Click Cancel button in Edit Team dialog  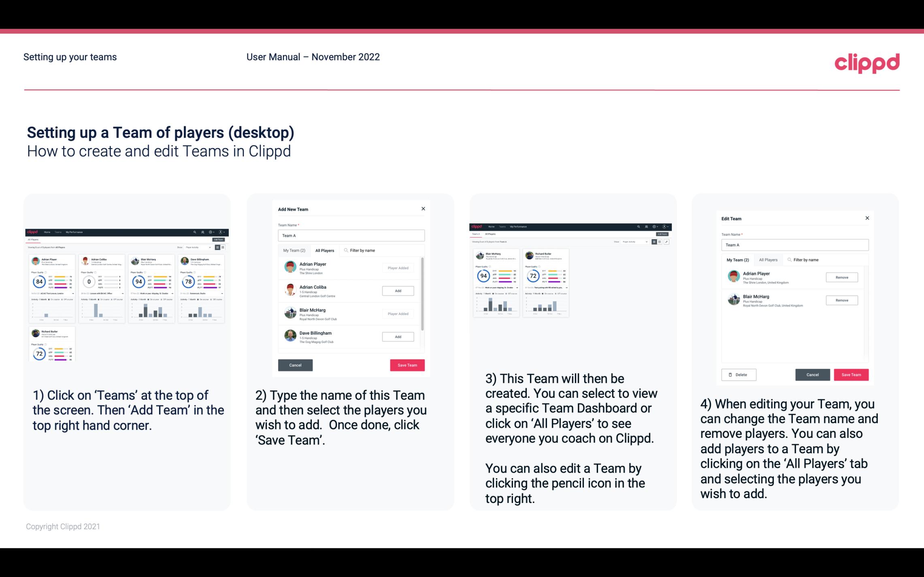pos(813,374)
